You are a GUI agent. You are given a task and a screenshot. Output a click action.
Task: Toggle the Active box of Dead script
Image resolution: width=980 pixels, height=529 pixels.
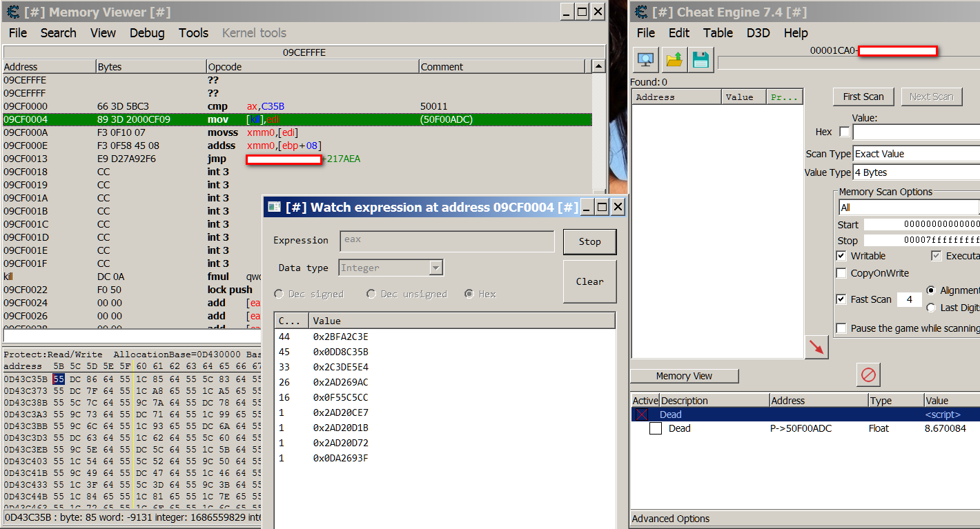pyautogui.click(x=642, y=415)
